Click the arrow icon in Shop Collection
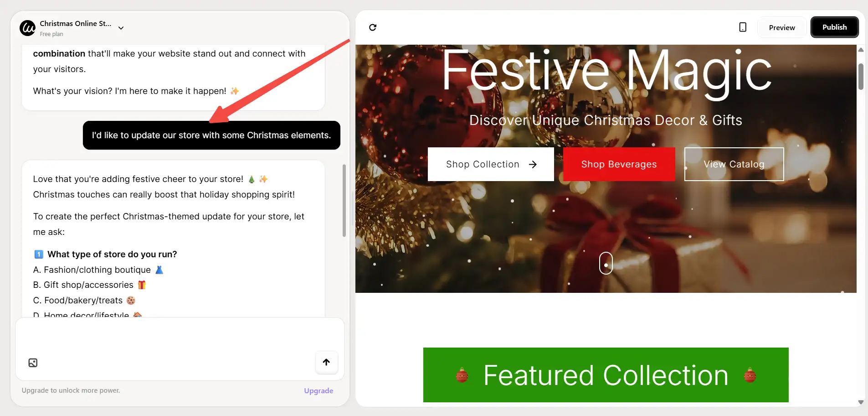The image size is (868, 416). [533, 164]
